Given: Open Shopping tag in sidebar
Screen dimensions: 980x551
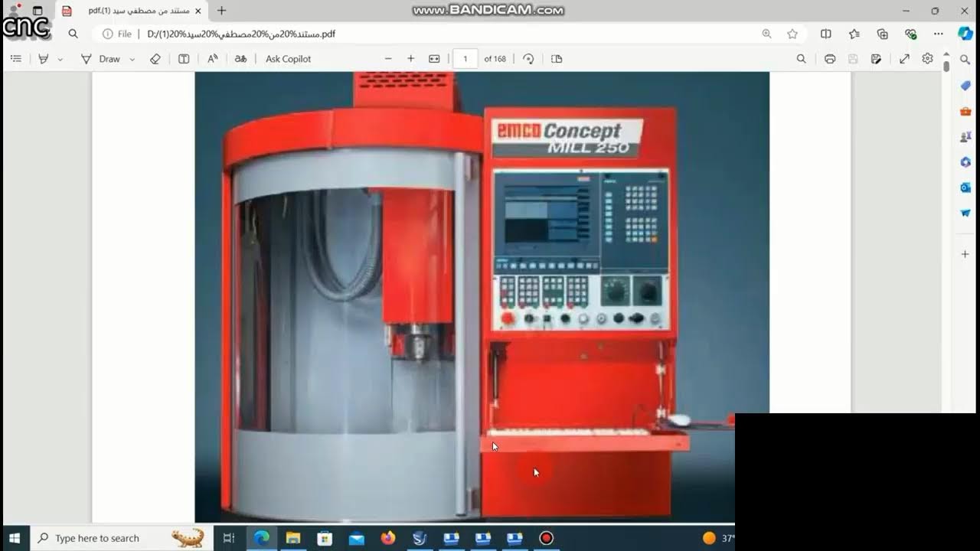Looking at the screenshot, I should (x=965, y=86).
